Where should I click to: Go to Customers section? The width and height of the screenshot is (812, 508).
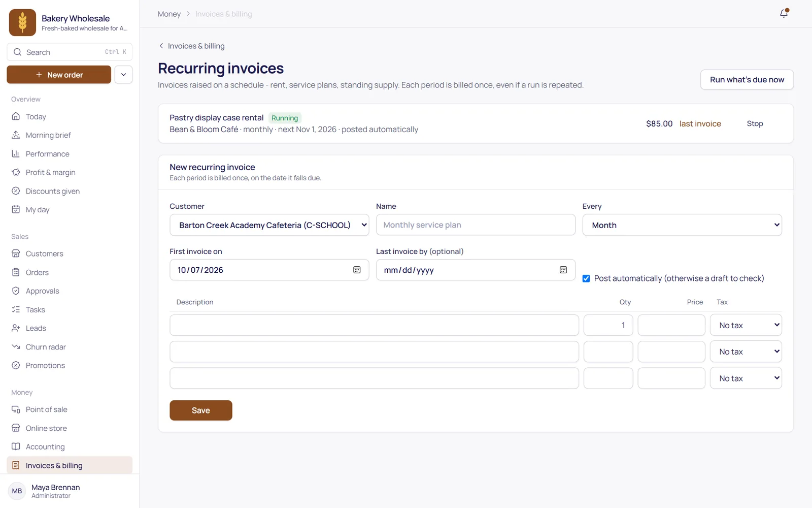70,253
